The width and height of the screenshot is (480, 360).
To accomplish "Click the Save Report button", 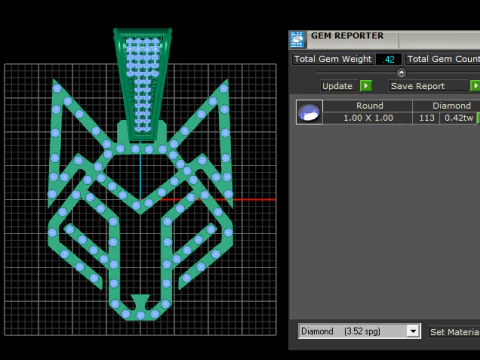I will point(429,86).
